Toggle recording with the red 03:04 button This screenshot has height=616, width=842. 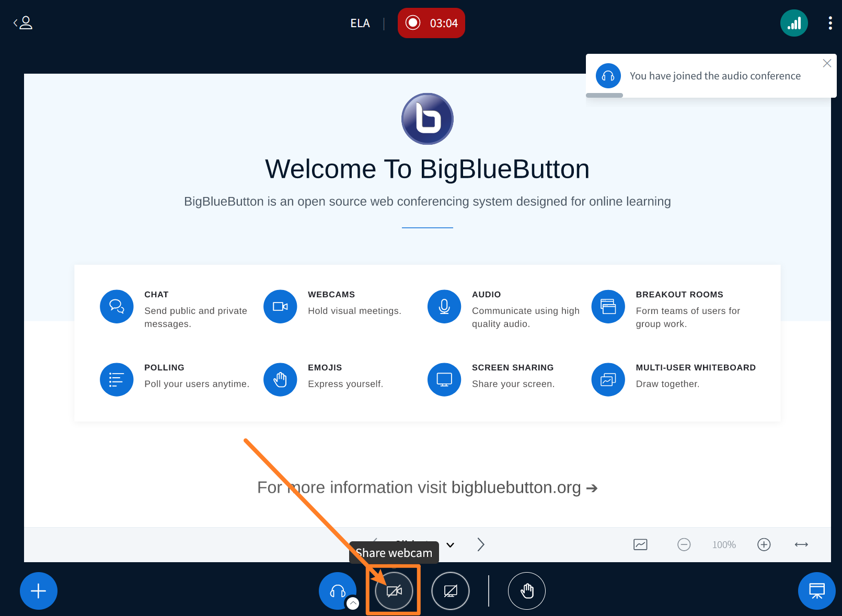click(431, 23)
